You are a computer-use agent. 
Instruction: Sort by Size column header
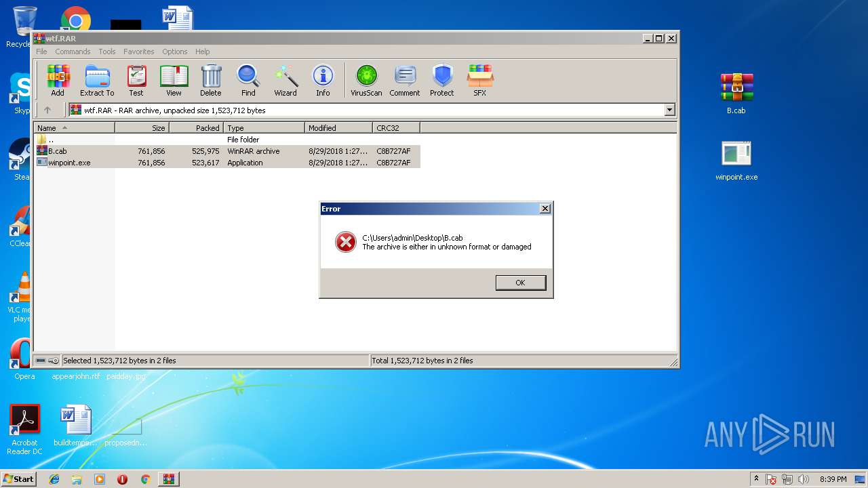tap(142, 127)
